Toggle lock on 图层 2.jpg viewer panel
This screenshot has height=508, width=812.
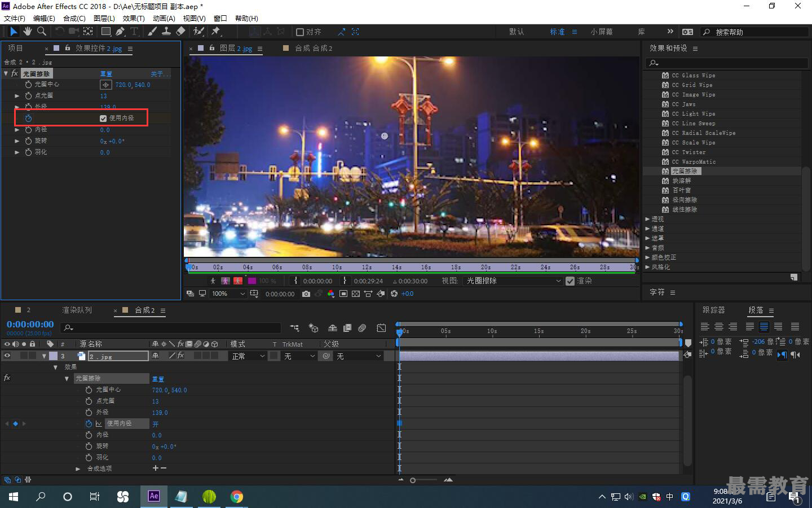[x=212, y=48]
